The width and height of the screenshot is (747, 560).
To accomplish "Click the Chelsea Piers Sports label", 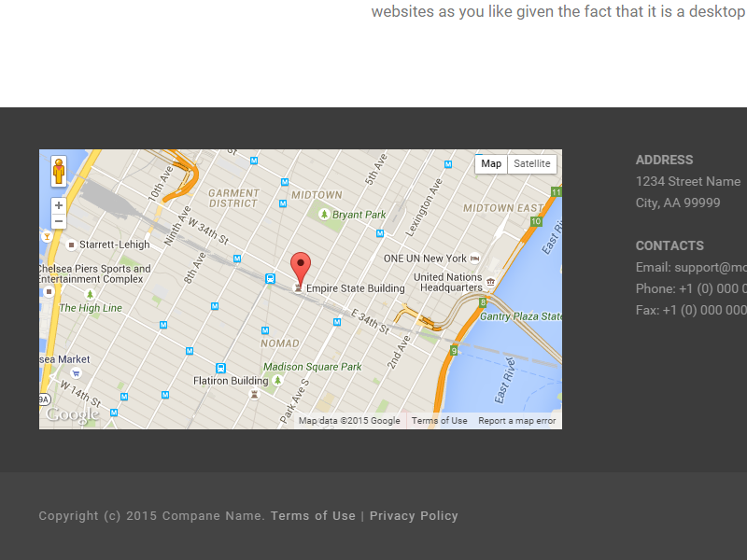I will point(95,273).
